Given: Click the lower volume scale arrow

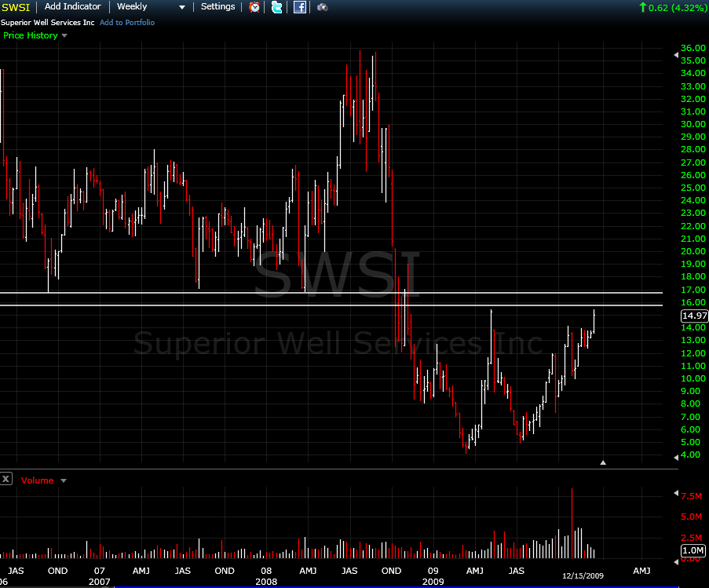Looking at the screenshot, I should [676, 562].
